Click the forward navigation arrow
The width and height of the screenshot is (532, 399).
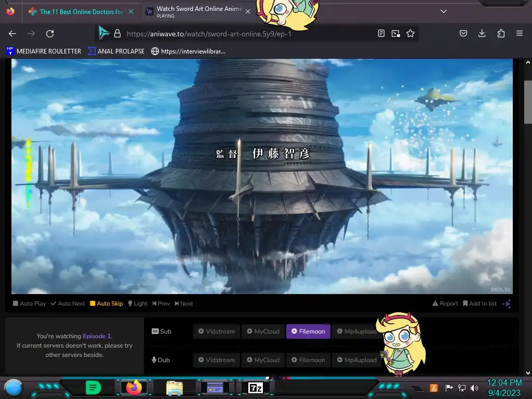31,34
